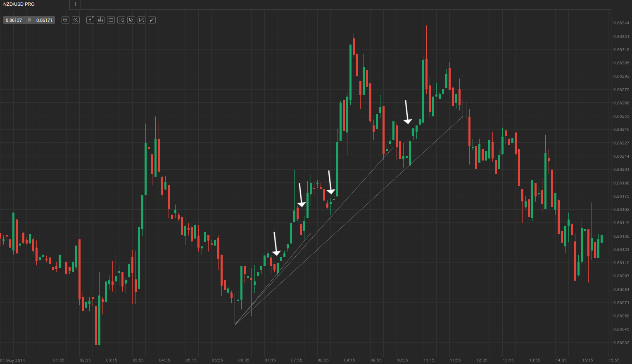The width and height of the screenshot is (632, 364).
Task: Click the 0.86344 price axis label
Action: point(621,23)
